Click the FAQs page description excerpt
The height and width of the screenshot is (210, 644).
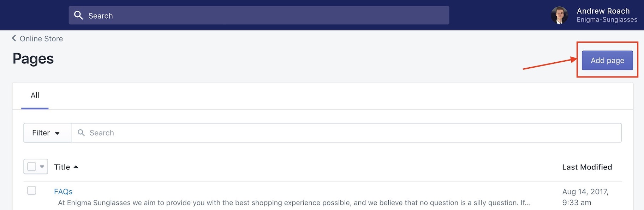[x=294, y=203]
